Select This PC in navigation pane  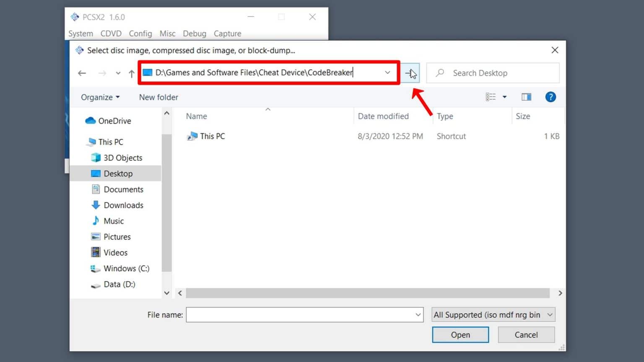tap(104, 142)
